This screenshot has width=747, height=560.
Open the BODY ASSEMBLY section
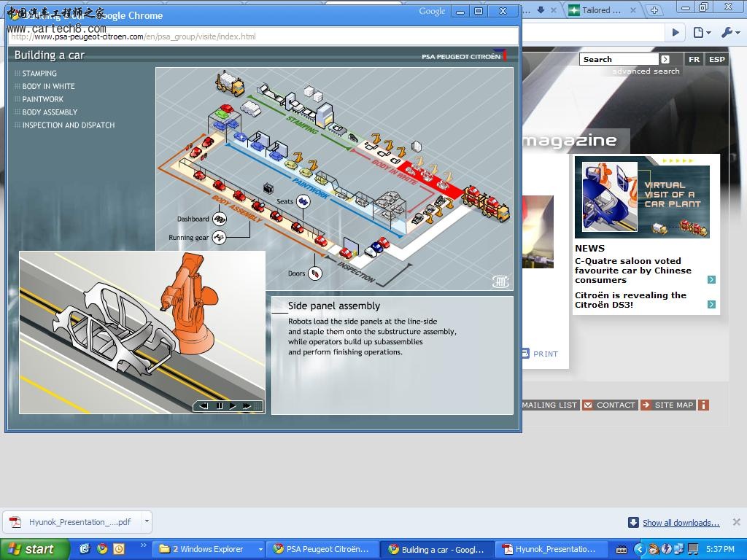pyautogui.click(x=50, y=112)
